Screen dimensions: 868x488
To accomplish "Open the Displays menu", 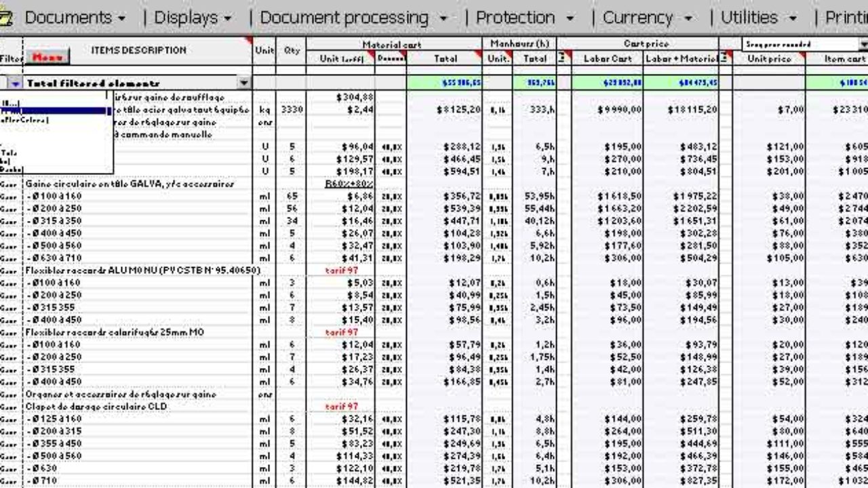I will (x=193, y=18).
